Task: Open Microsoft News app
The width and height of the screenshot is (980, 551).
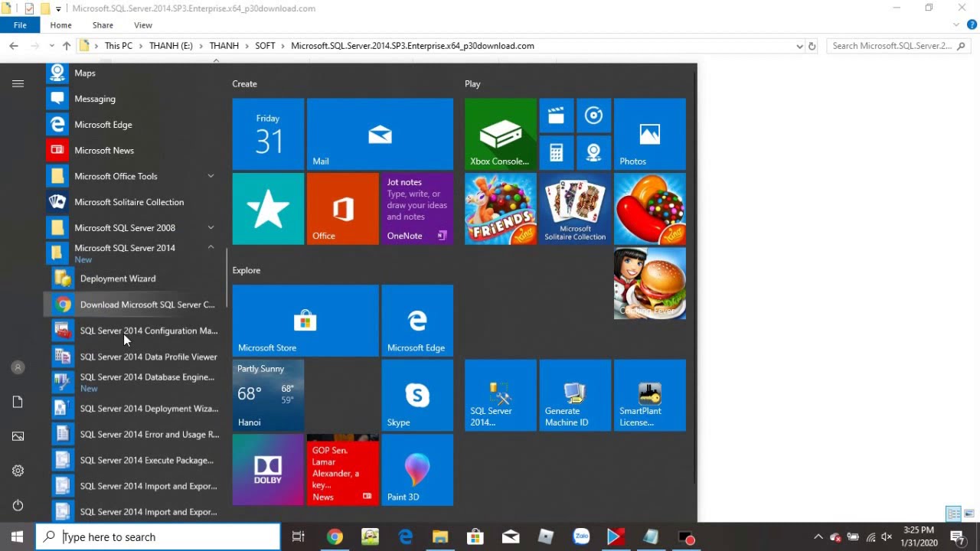Action: point(131,151)
